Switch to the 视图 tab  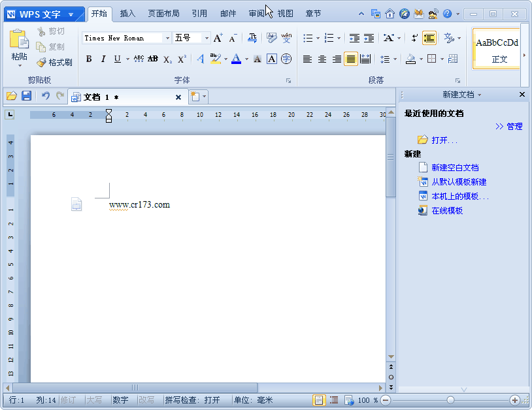285,14
